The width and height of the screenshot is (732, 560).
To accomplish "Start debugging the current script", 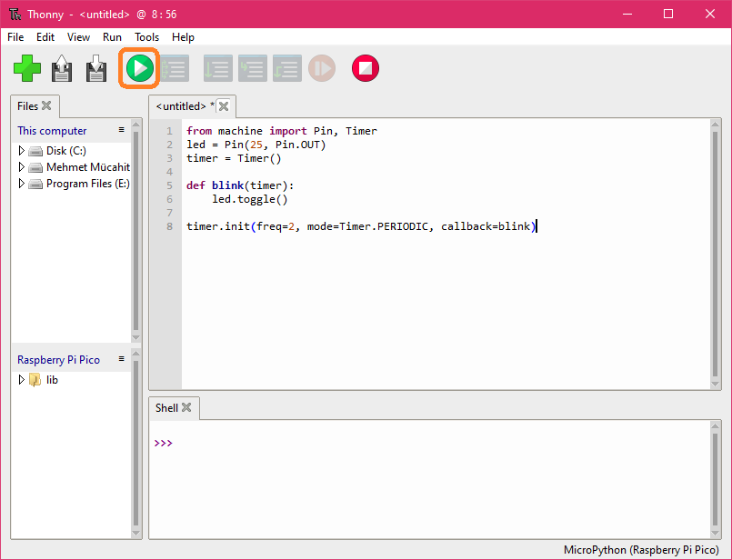I will pyautogui.click(x=175, y=68).
